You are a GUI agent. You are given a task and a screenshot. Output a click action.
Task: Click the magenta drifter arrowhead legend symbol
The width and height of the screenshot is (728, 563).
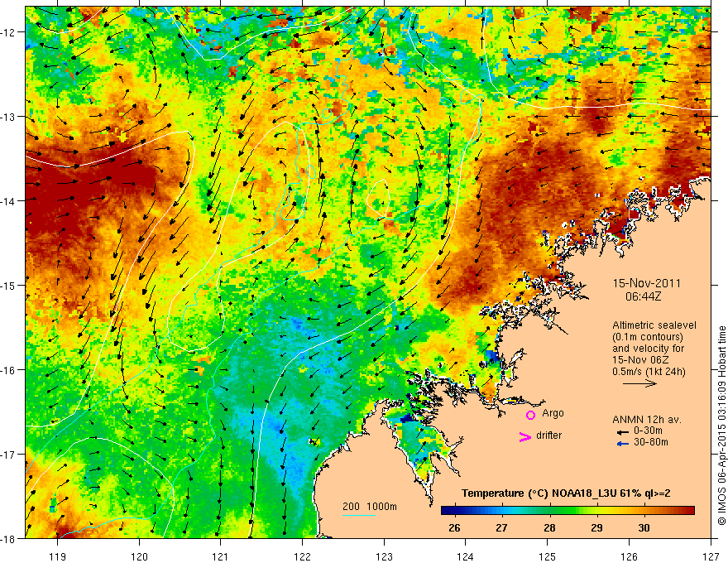pos(524,436)
